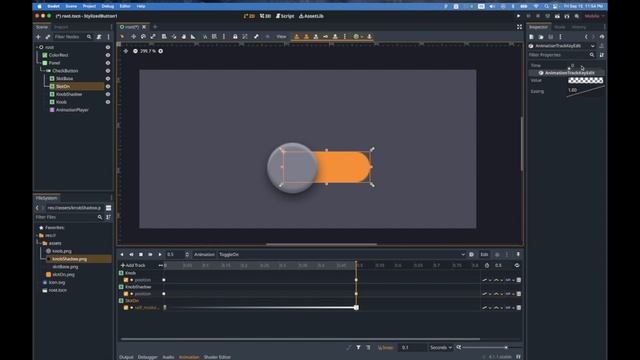This screenshot has width=640, height=360.
Task: Open the Project menu in menu bar
Action: (89, 6)
